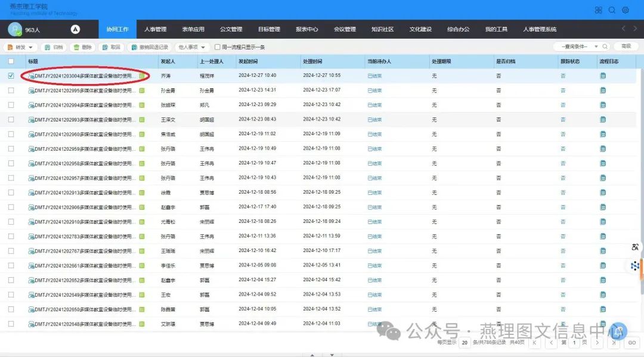644x357 pixels.
Task: Enable 同一流程只显示一条 checkbox
Action: (218, 47)
